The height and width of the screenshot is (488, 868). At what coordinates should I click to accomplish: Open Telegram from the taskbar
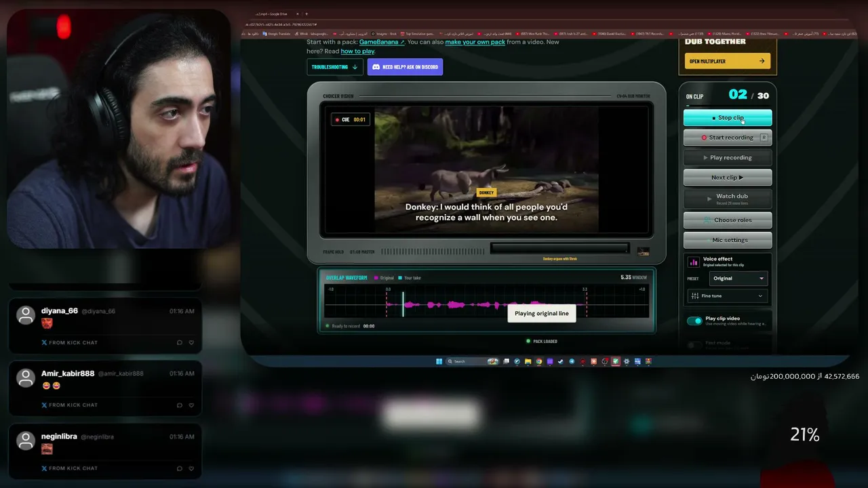[572, 361]
